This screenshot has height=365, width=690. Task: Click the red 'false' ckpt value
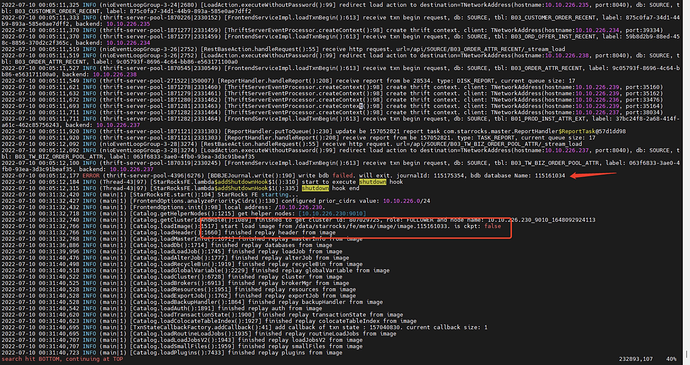492,226
